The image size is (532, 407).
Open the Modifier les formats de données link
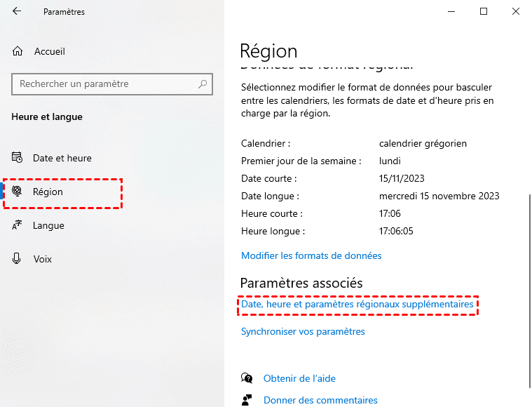click(x=311, y=255)
